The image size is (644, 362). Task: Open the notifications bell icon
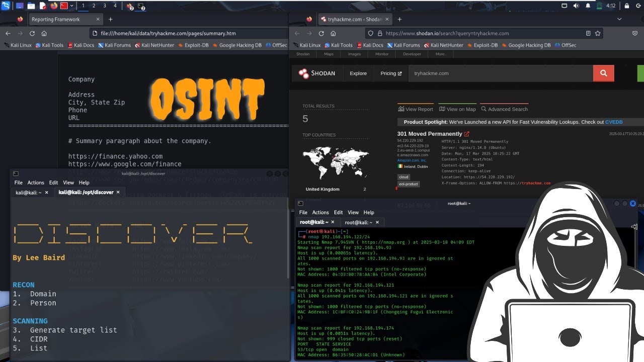588,6
